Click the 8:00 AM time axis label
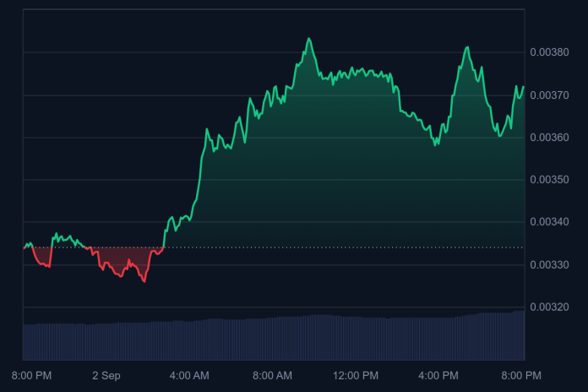The height and width of the screenshot is (392, 588). (272, 375)
